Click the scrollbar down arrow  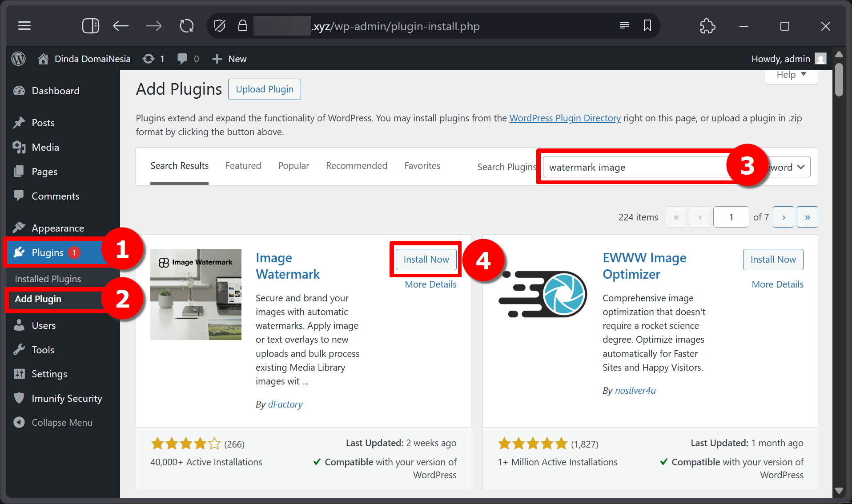839,491
